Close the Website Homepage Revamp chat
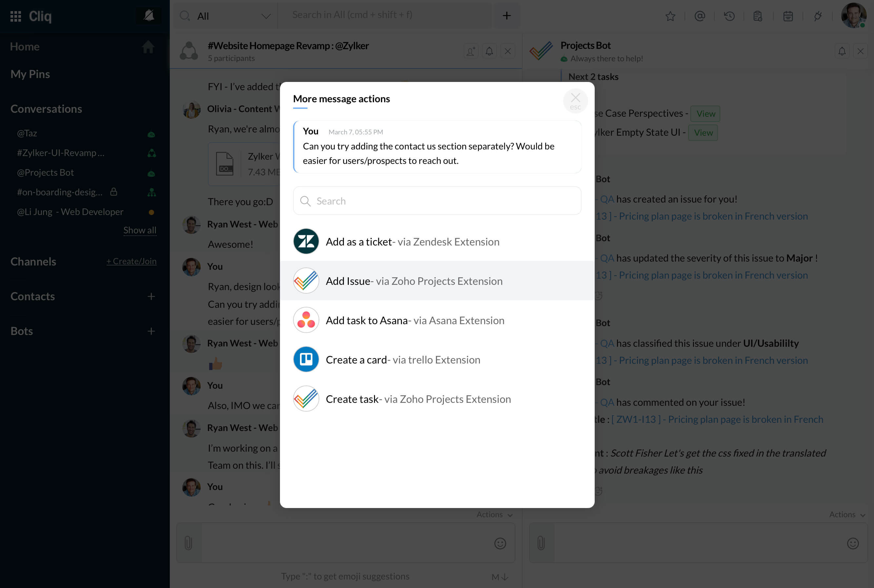This screenshot has height=588, width=874. 507,51
